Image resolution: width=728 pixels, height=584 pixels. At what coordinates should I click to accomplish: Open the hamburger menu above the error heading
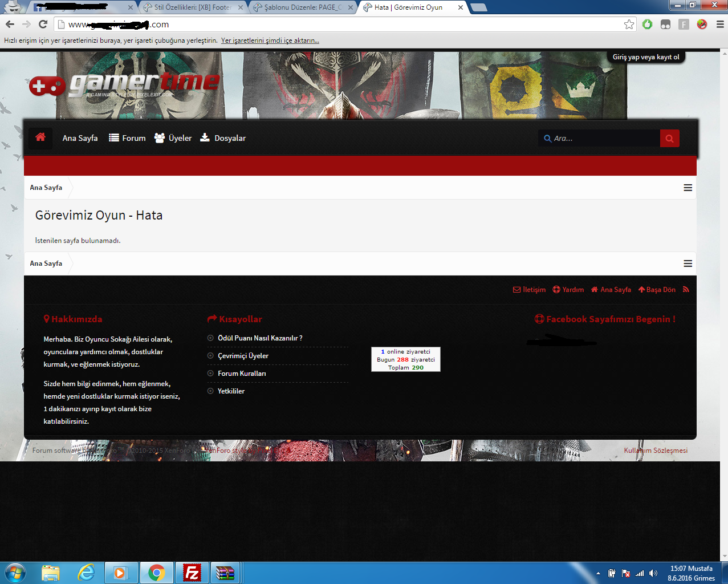688,188
